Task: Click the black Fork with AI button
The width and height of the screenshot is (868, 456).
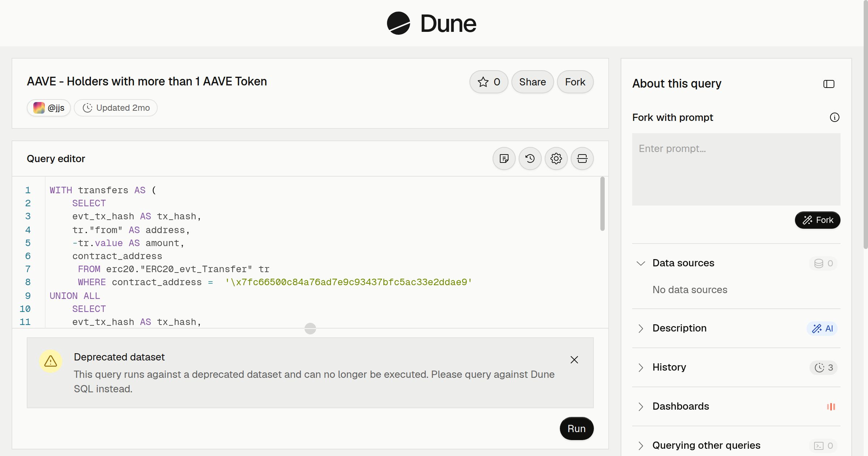Action: point(817,220)
